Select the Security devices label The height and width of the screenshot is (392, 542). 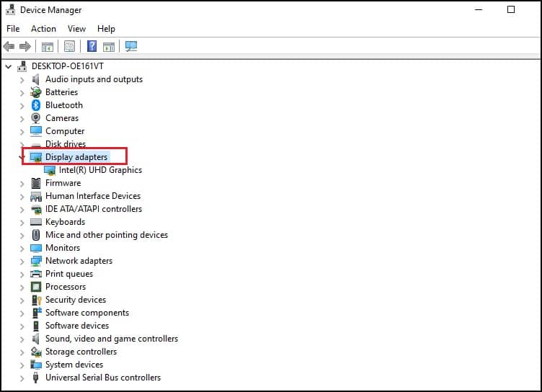76,300
